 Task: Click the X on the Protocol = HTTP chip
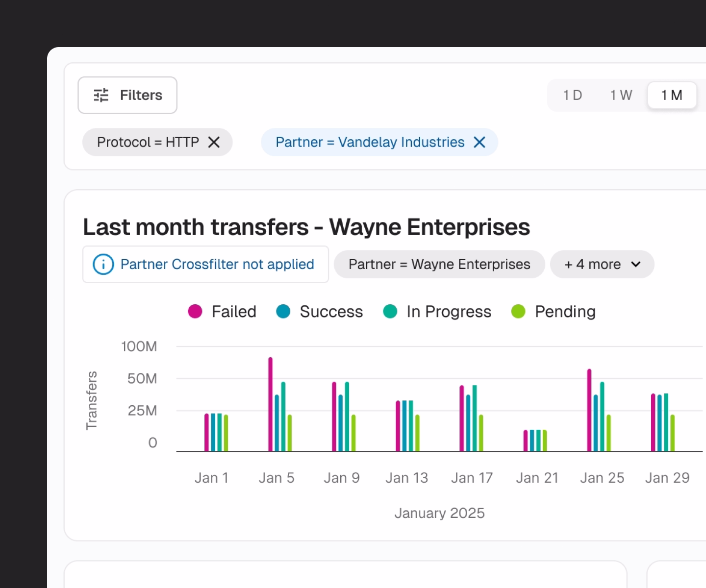214,142
